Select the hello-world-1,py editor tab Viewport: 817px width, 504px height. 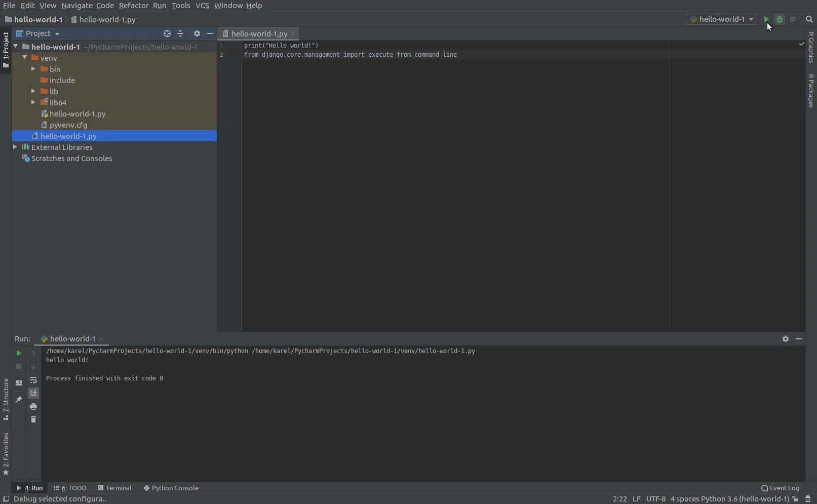pyautogui.click(x=258, y=33)
